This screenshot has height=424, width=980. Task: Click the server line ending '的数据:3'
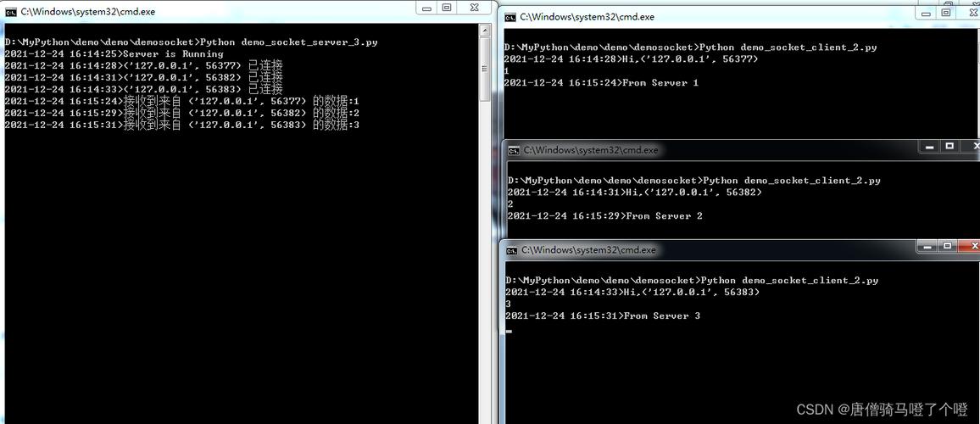pos(182,125)
